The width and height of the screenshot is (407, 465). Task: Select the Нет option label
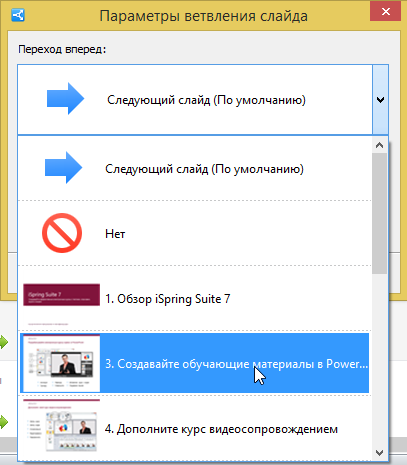115,234
